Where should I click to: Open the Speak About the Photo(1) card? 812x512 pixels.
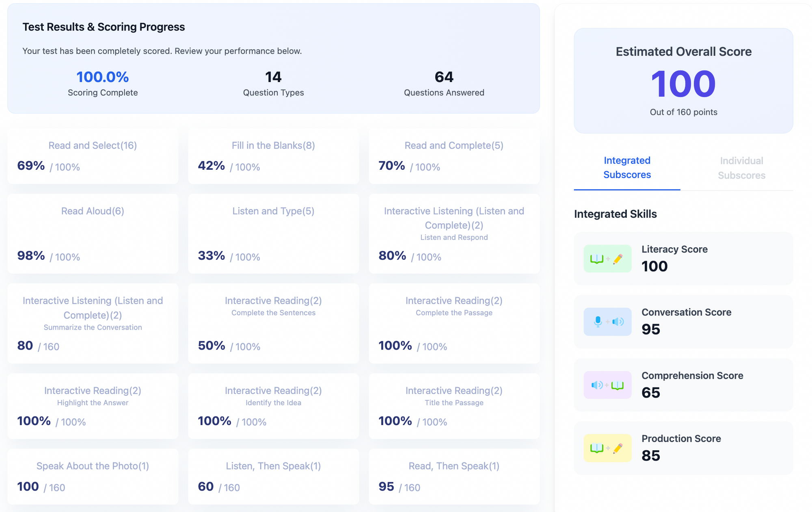pyautogui.click(x=93, y=476)
